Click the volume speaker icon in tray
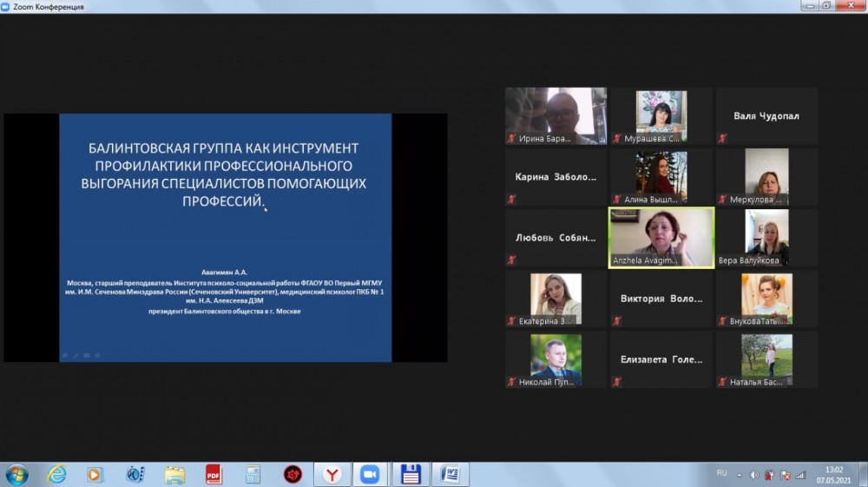The image size is (868, 487). pyautogui.click(x=754, y=475)
